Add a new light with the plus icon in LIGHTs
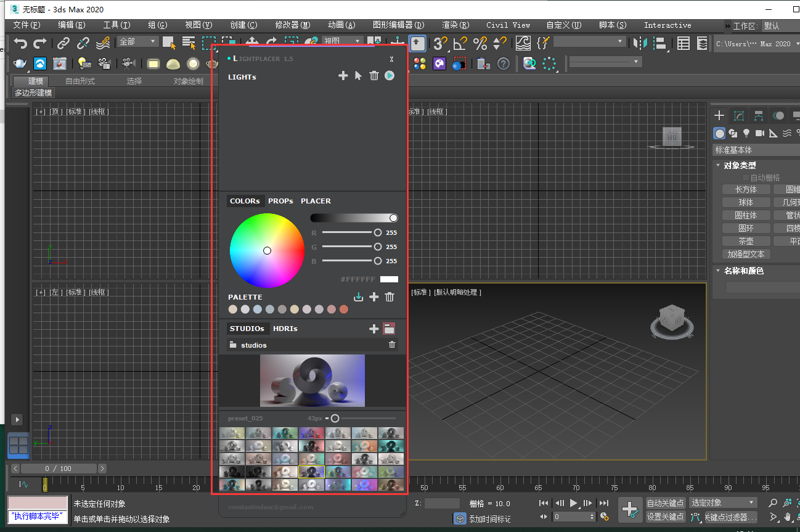This screenshot has height=532, width=800. [x=343, y=76]
